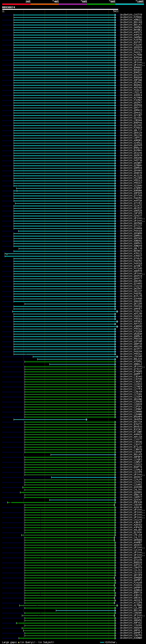Screen dimensions: 146x644
Task: Click UniRef100_B3TLY5 hit label
Action: pyautogui.click(x=131, y=296)
